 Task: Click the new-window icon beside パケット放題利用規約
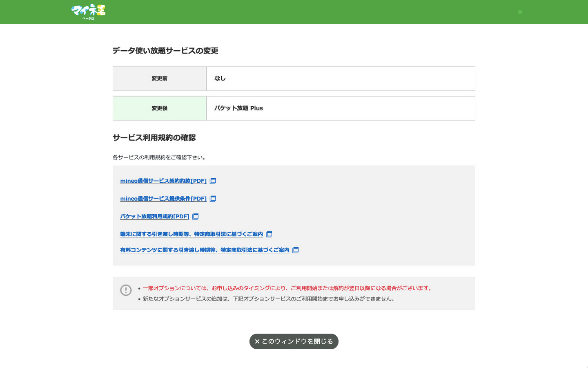[x=196, y=217]
